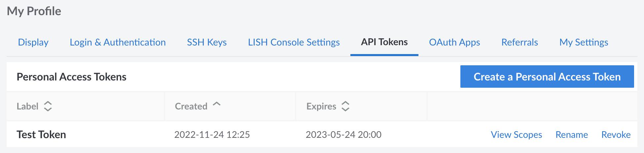View Scopes for Test Token

coord(516,135)
